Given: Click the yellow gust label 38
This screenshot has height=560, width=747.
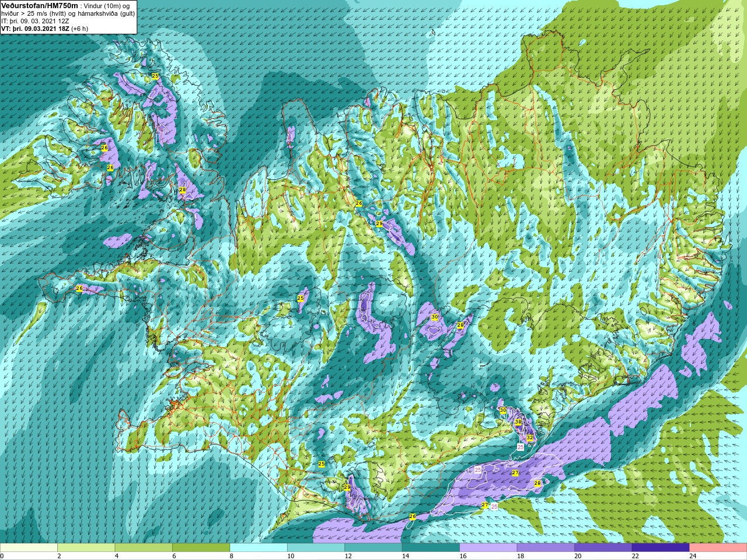Looking at the screenshot, I should tap(518, 422).
